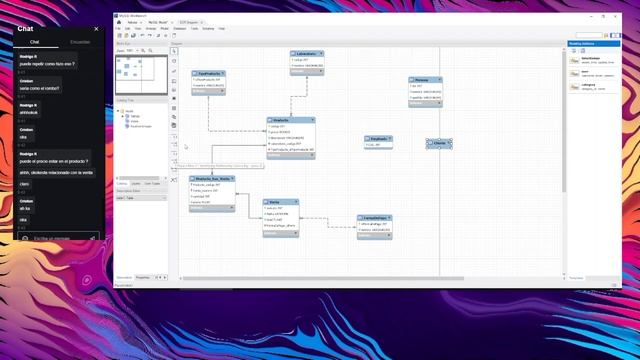Open the Model menu
This screenshot has height=360, width=640.
click(x=164, y=29)
